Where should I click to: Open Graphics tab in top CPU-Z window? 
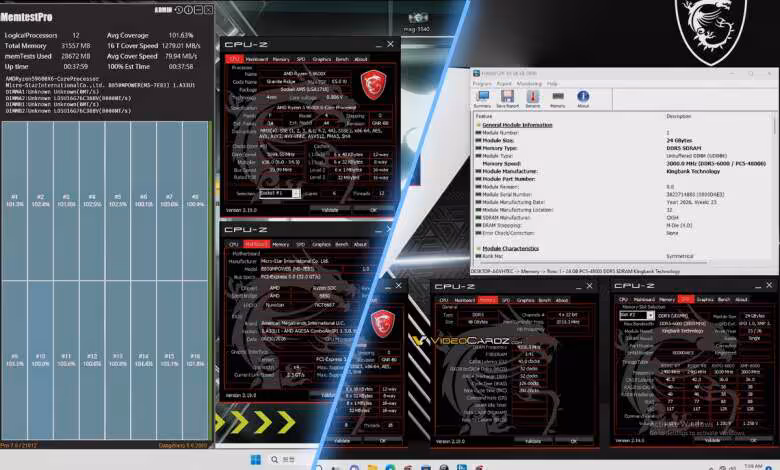(322, 59)
